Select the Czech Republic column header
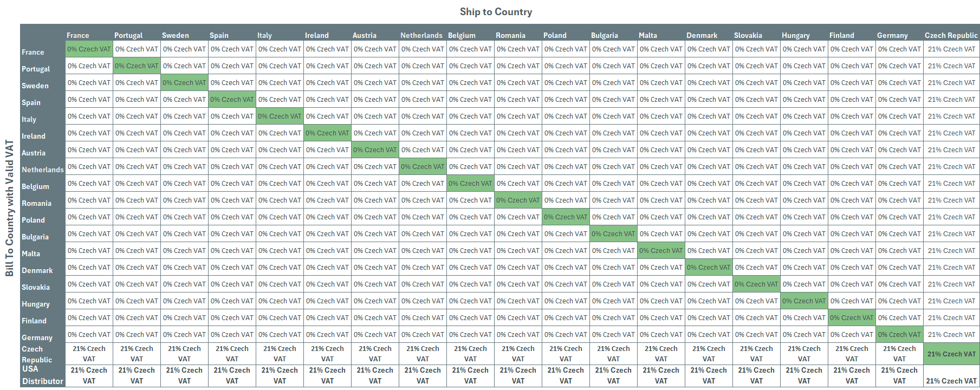Viewport: 980px width, 390px height. (x=951, y=35)
